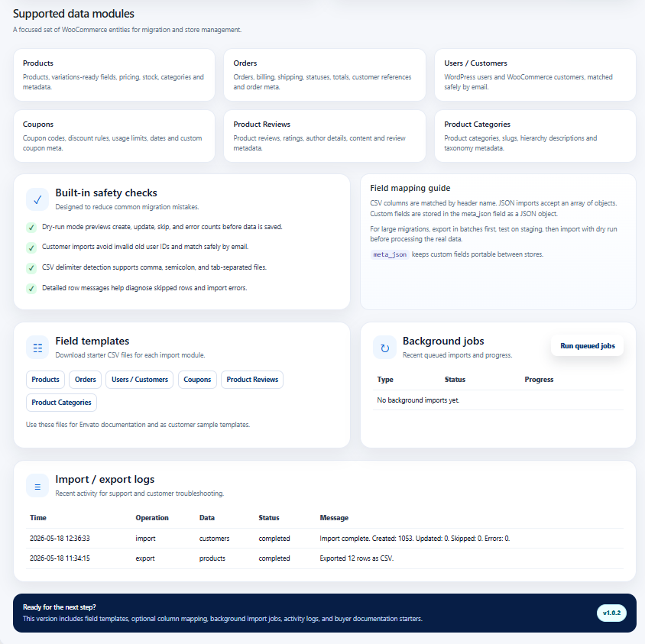Click the Supported data modules heading
Viewport: 645px width, 644px height.
(x=73, y=14)
